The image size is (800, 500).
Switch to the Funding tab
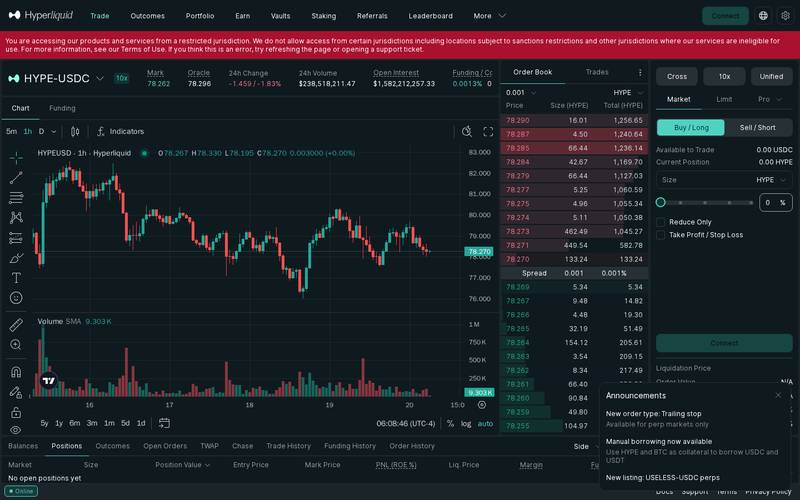62,108
